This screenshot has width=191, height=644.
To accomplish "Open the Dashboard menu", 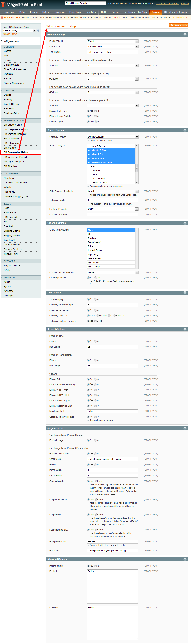I will click(x=9, y=12).
